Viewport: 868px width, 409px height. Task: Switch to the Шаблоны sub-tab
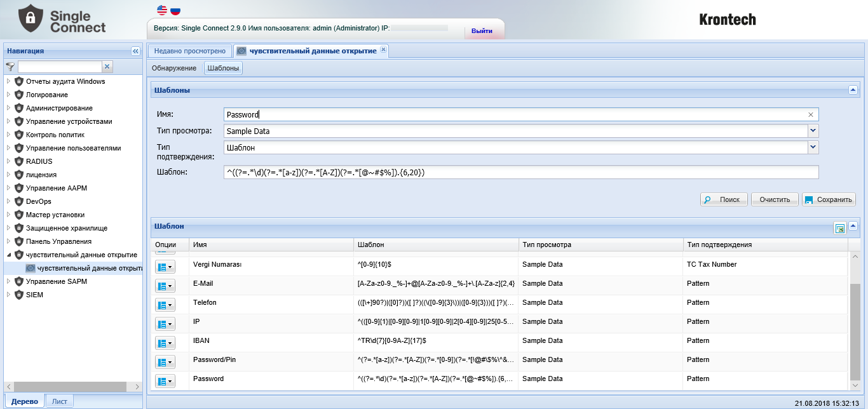click(x=224, y=68)
